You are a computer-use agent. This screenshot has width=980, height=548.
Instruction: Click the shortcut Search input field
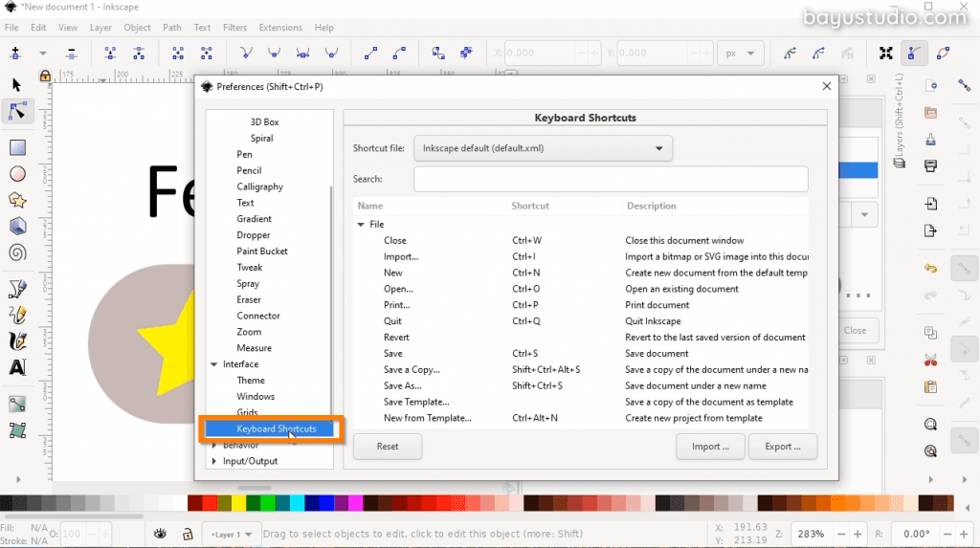click(611, 179)
